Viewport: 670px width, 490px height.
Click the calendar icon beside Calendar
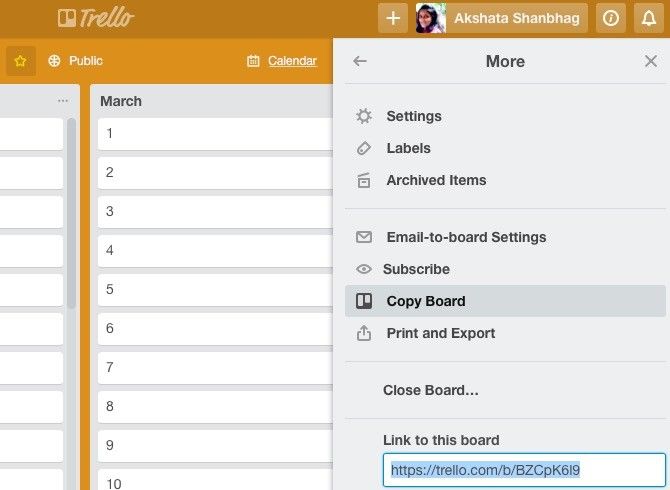coord(253,61)
